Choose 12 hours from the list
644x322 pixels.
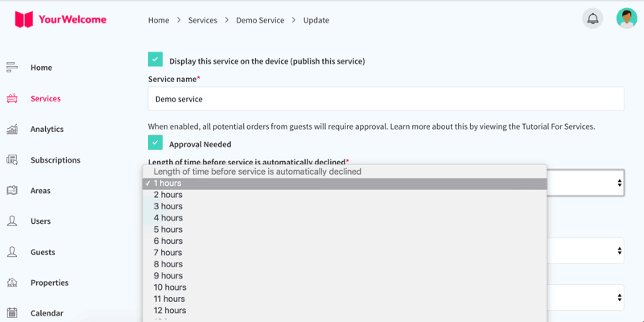(x=345, y=310)
